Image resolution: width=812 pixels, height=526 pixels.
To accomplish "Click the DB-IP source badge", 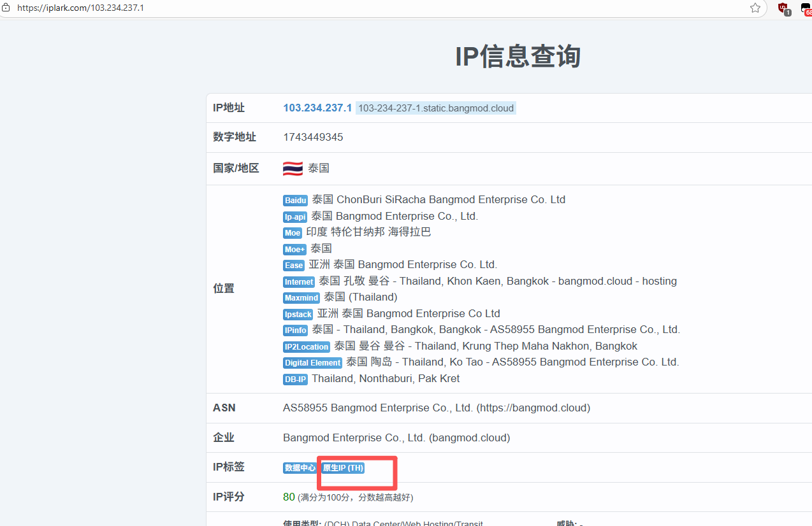I will (x=295, y=380).
